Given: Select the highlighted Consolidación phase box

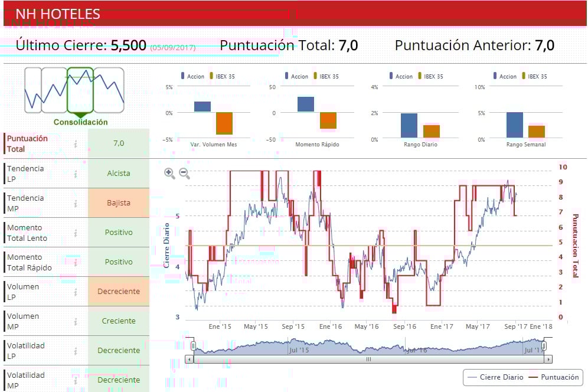Looking at the screenshot, I should coord(80,90).
